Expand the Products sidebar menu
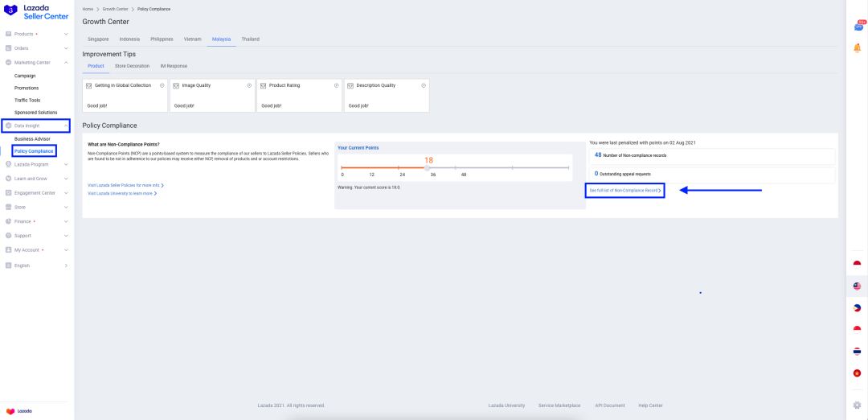This screenshot has width=868, height=420. (36, 34)
